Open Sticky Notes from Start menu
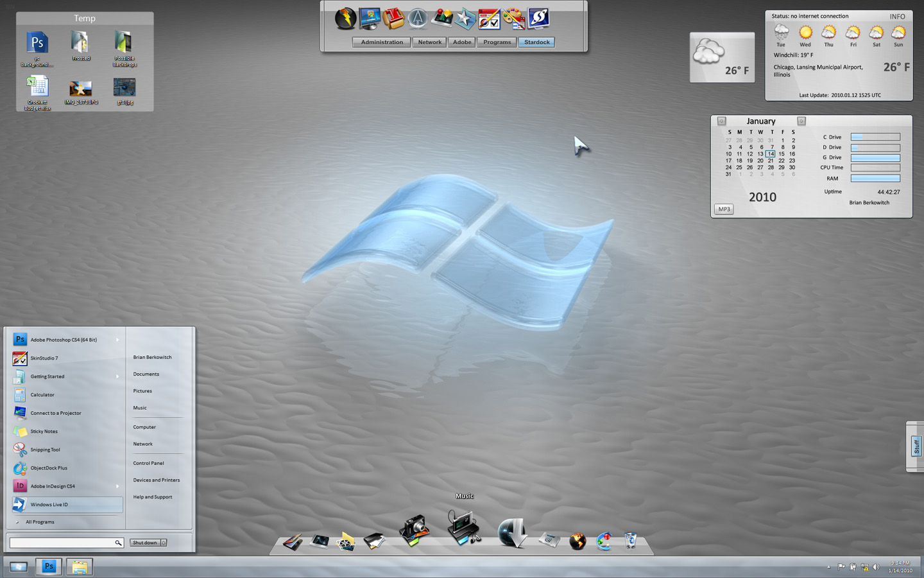924x578 pixels. pos(67,432)
